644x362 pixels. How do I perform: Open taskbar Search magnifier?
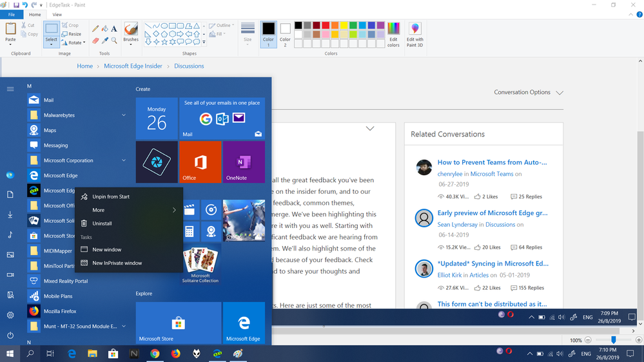tap(30, 354)
